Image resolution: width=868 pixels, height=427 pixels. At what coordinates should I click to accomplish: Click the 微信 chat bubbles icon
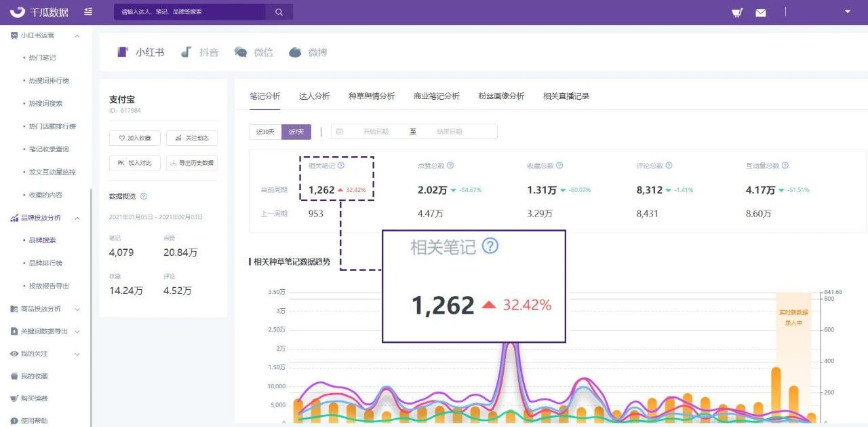click(x=241, y=52)
